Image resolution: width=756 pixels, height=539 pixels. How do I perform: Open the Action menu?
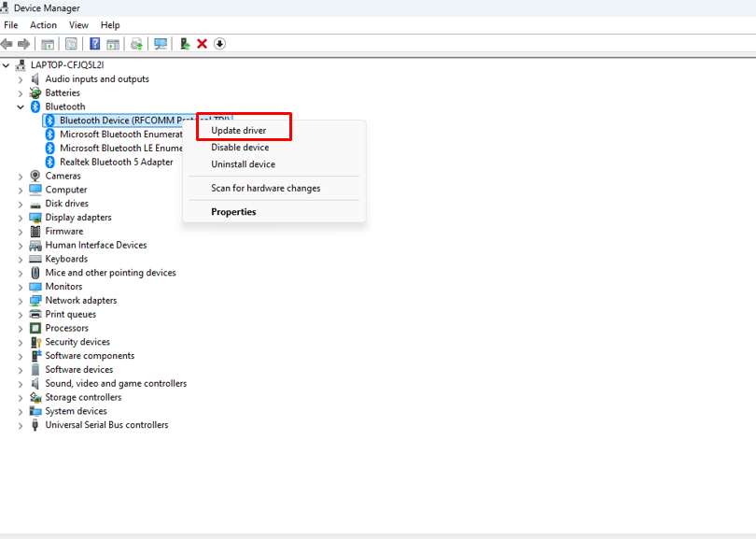click(43, 25)
